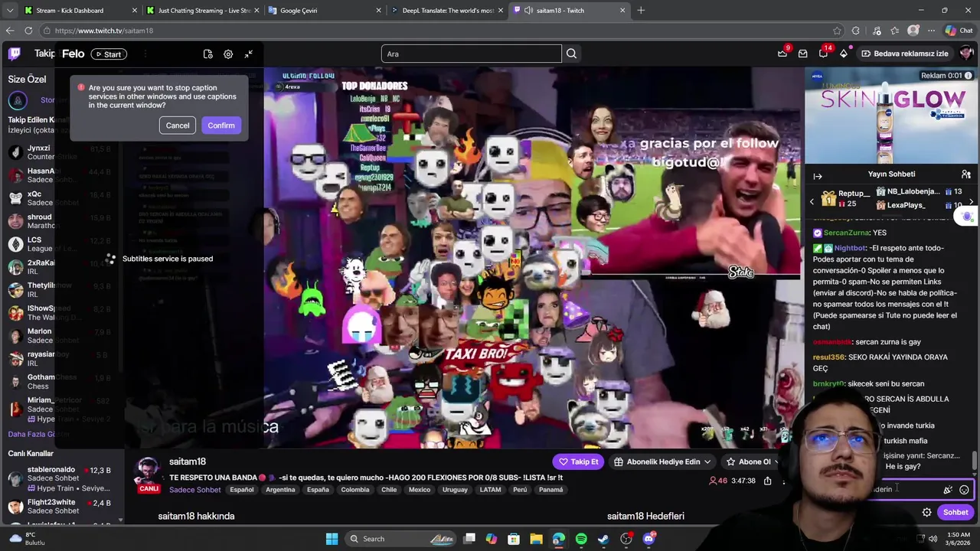Viewport: 980px width, 551px height.
Task: Open ad info icon next to Reklam timer
Action: click(969, 76)
